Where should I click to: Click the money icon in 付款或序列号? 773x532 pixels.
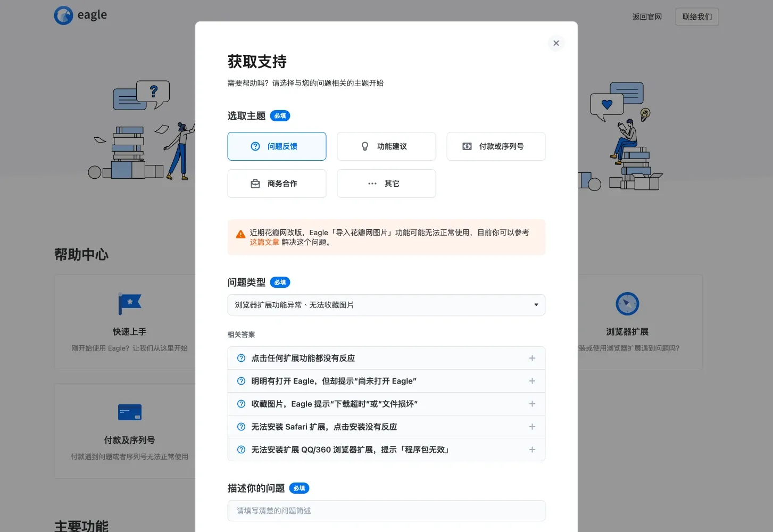pos(467,146)
